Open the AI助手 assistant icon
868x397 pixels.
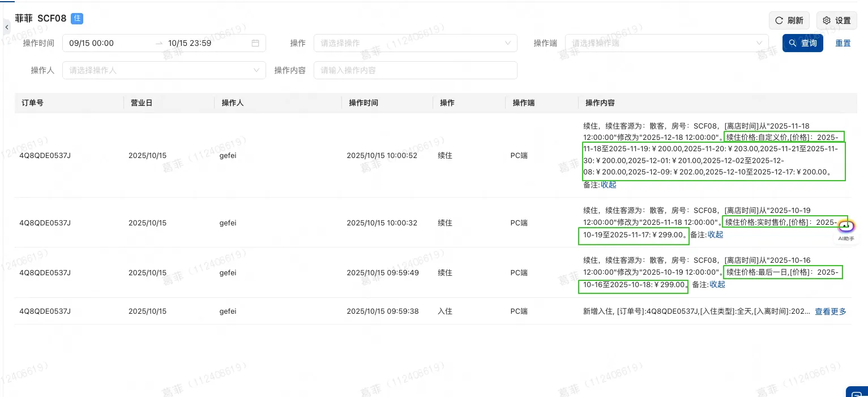pos(846,225)
